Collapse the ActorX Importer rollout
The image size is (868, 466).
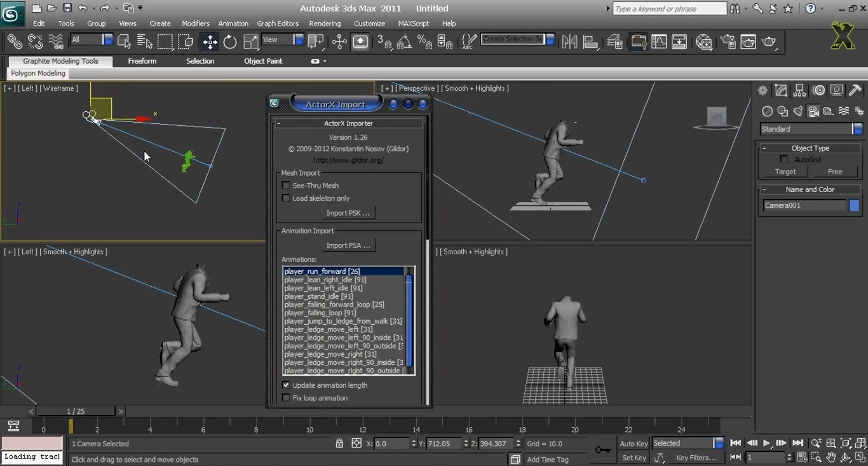point(348,123)
